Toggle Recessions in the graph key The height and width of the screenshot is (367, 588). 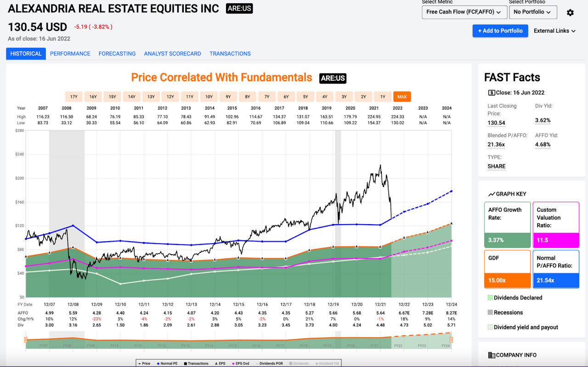pos(505,312)
